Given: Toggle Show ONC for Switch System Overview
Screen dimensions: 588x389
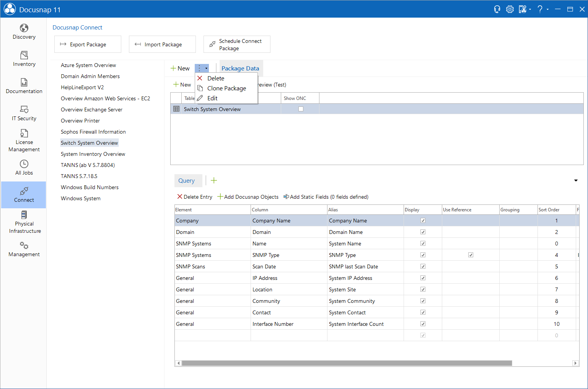Looking at the screenshot, I should [301, 109].
